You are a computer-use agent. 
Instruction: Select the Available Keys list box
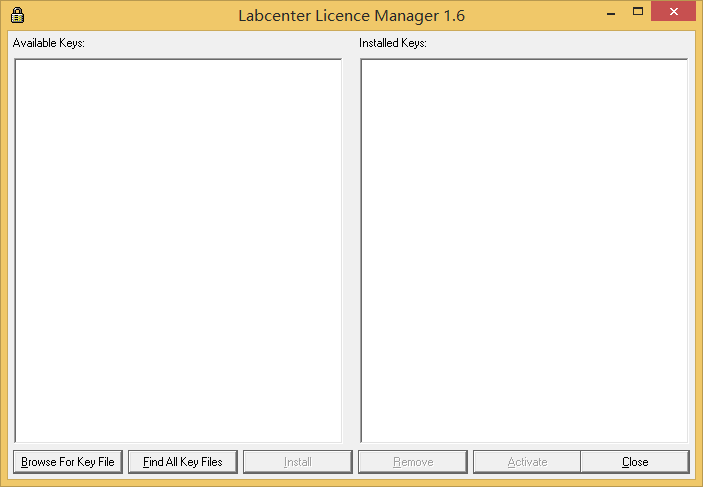pyautogui.click(x=178, y=251)
